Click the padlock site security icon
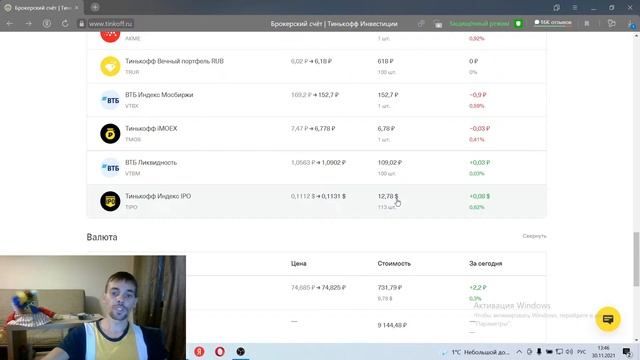The height and width of the screenshot is (360, 640). point(81,24)
